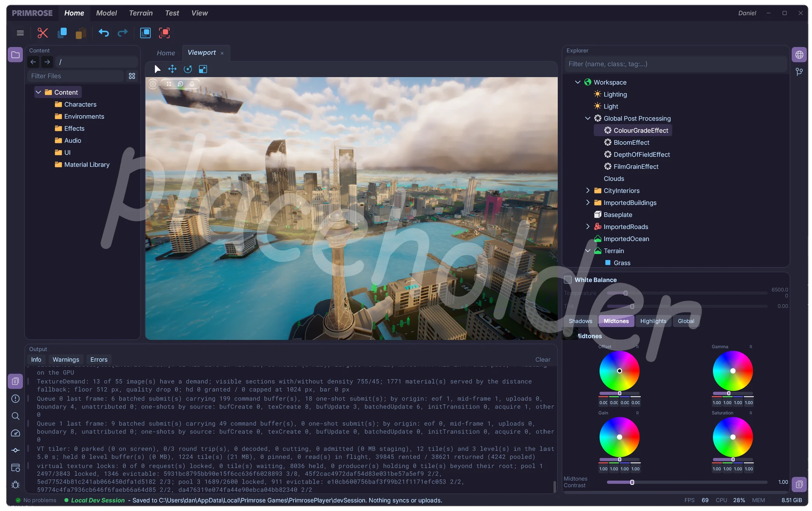Close the Viewport tab
The image size is (812, 511).
click(x=222, y=53)
